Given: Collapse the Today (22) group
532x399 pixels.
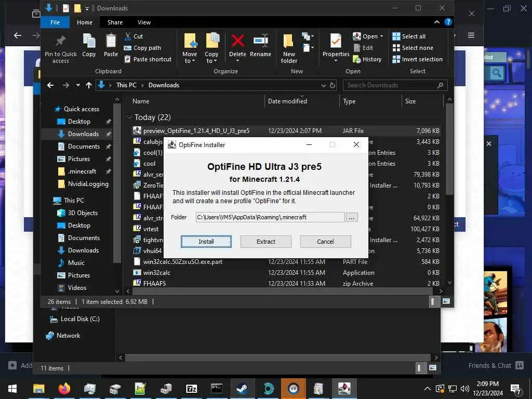Looking at the screenshot, I should (129, 117).
